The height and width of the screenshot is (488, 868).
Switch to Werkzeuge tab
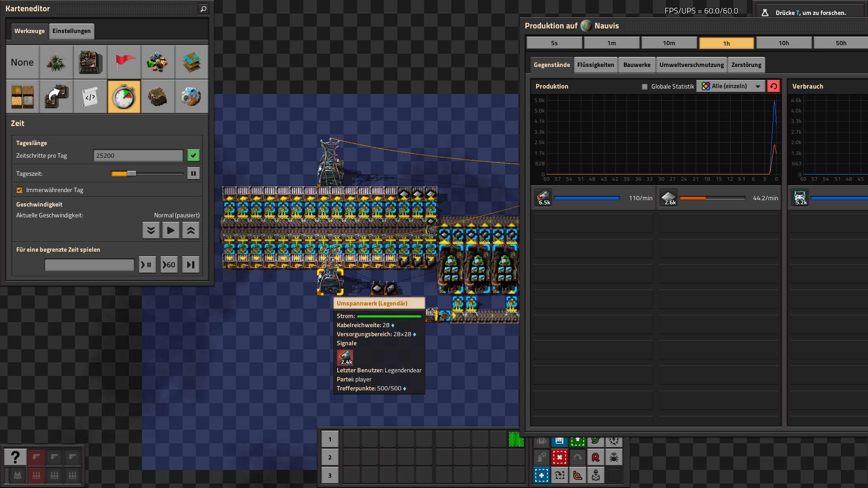(29, 31)
